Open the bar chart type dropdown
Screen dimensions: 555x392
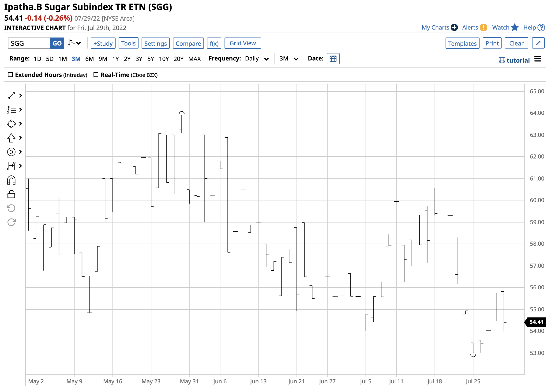click(74, 43)
